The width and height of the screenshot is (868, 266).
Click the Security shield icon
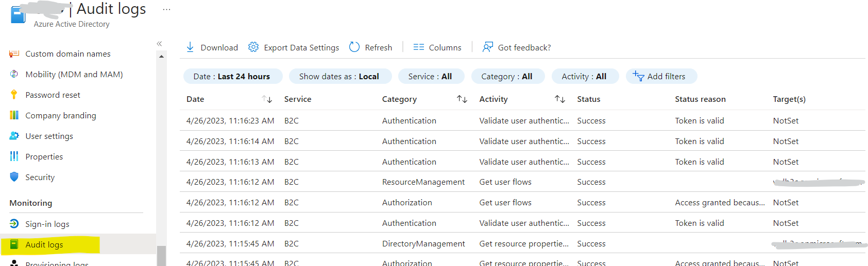[x=14, y=177]
